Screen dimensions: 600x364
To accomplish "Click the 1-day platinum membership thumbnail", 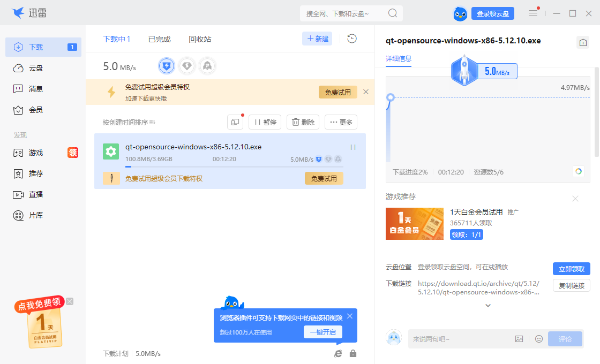I will pos(415,224).
